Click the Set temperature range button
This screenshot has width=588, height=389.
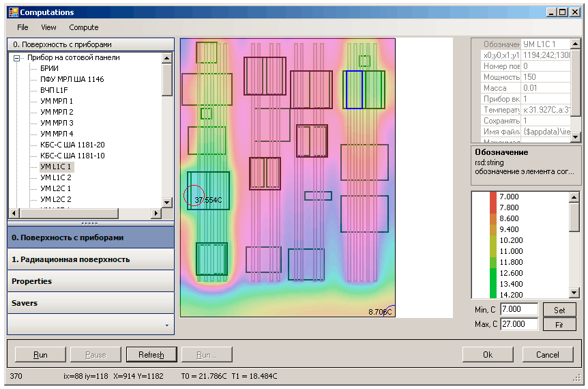pos(559,310)
